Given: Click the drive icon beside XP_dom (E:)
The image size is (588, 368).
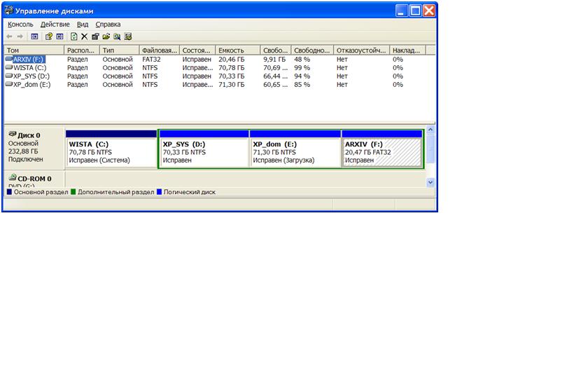Looking at the screenshot, I should tap(9, 85).
